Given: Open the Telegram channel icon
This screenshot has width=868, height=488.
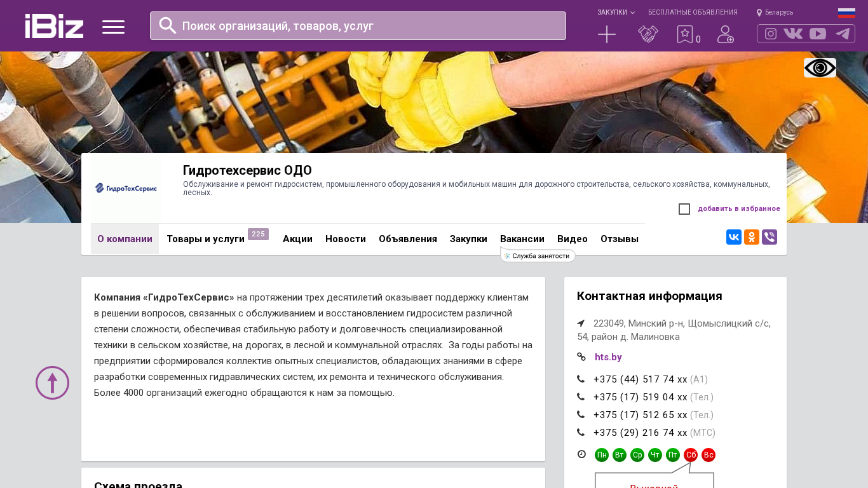Looking at the screenshot, I should coord(843,34).
